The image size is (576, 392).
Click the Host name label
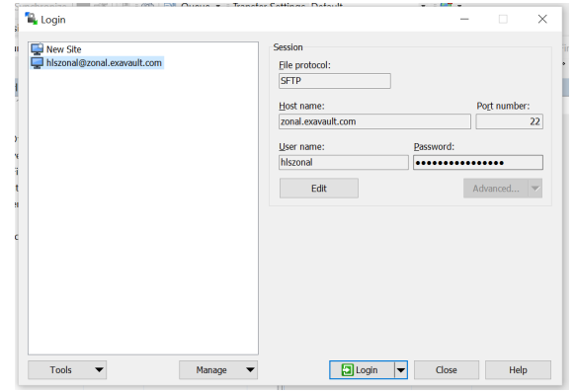click(301, 106)
